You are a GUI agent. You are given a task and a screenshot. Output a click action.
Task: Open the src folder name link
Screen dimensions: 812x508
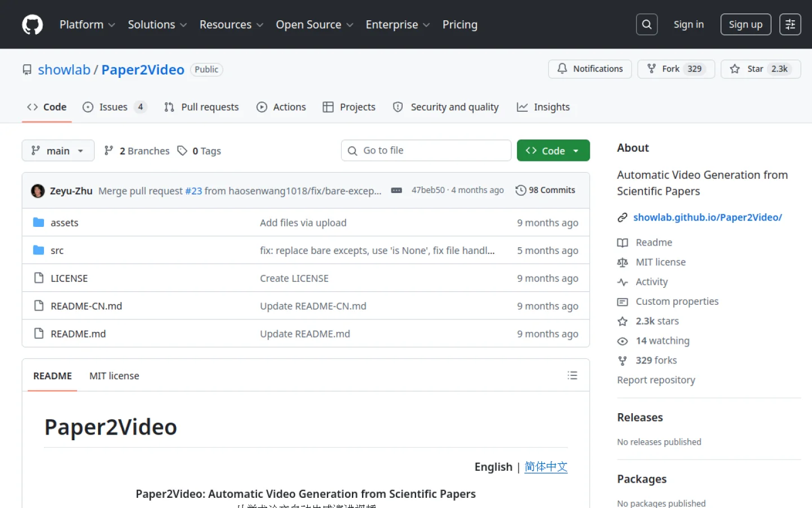57,251
